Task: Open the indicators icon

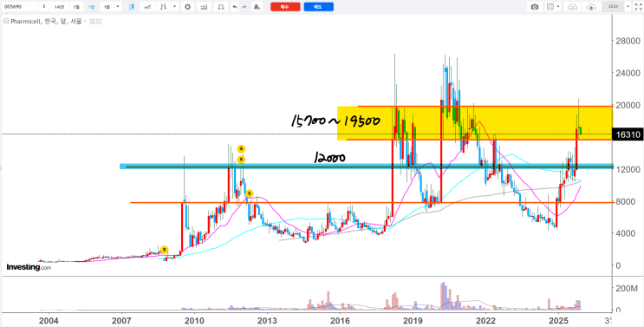Action: pyautogui.click(x=205, y=7)
